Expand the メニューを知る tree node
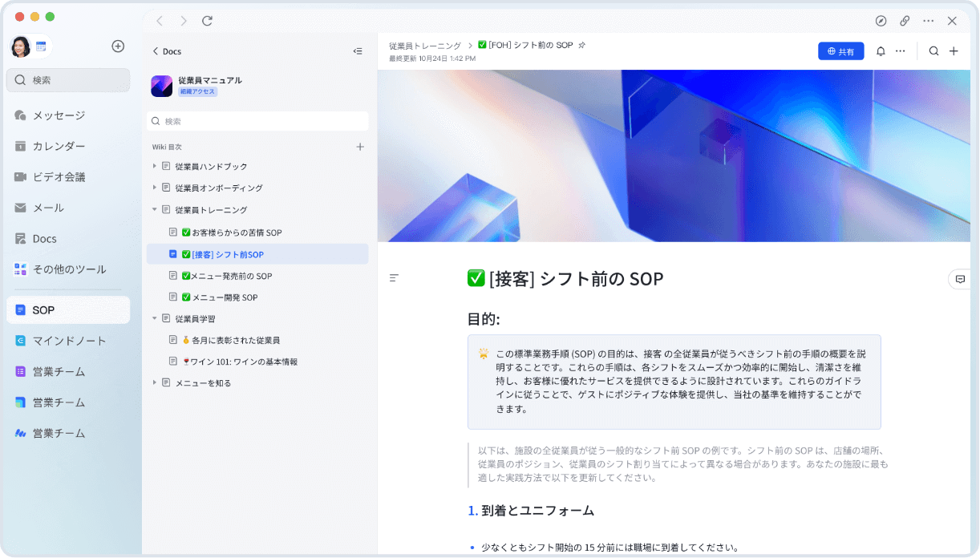Screen dimensions: 980x558 [155, 383]
